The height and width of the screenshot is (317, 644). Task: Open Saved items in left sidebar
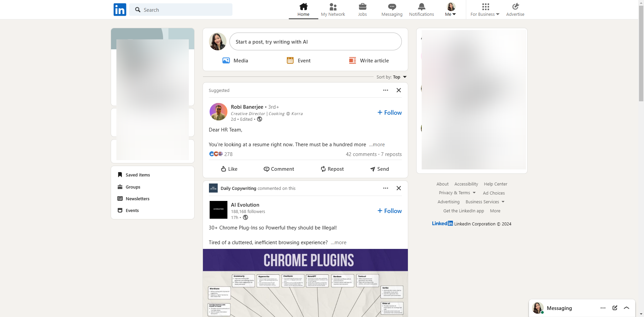tap(138, 175)
